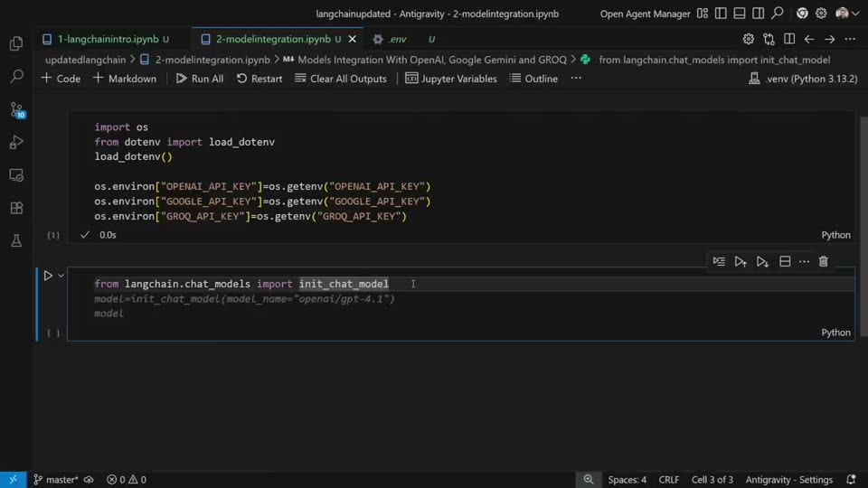Run cell by line icon in cell toolbar
This screenshot has height=488, width=868.
(719, 261)
